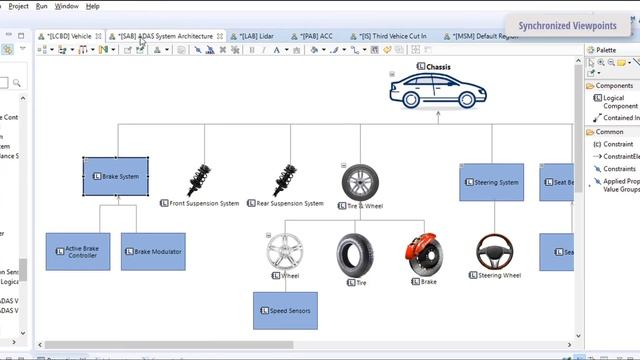Click the Font color A icon
The width and height of the screenshot is (640, 360).
coord(276,50)
